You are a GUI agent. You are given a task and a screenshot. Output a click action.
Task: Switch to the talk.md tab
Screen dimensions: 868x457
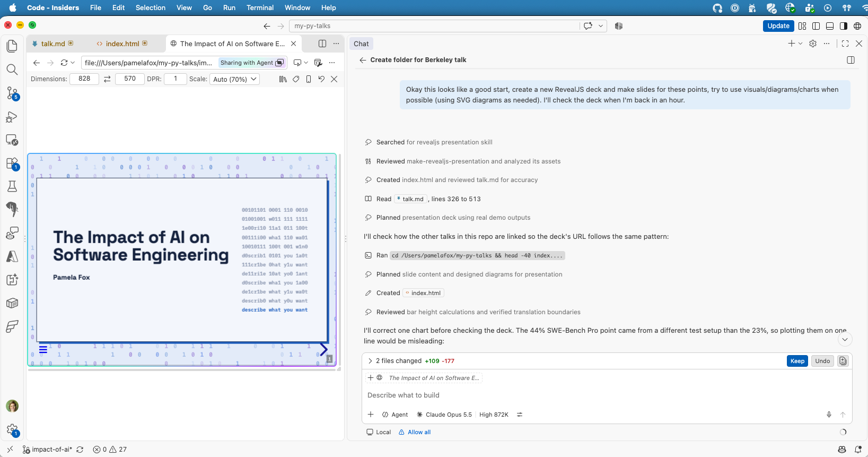[x=53, y=44]
